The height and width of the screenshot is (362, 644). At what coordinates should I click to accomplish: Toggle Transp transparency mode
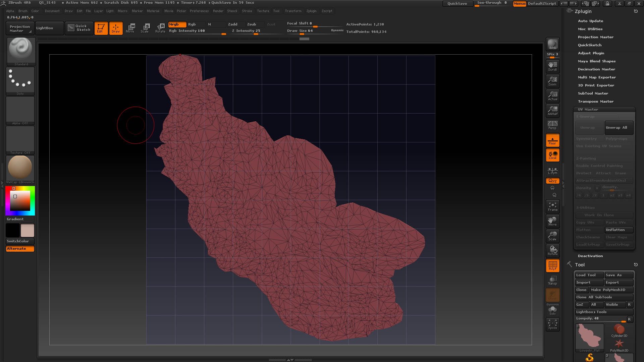coord(552,280)
